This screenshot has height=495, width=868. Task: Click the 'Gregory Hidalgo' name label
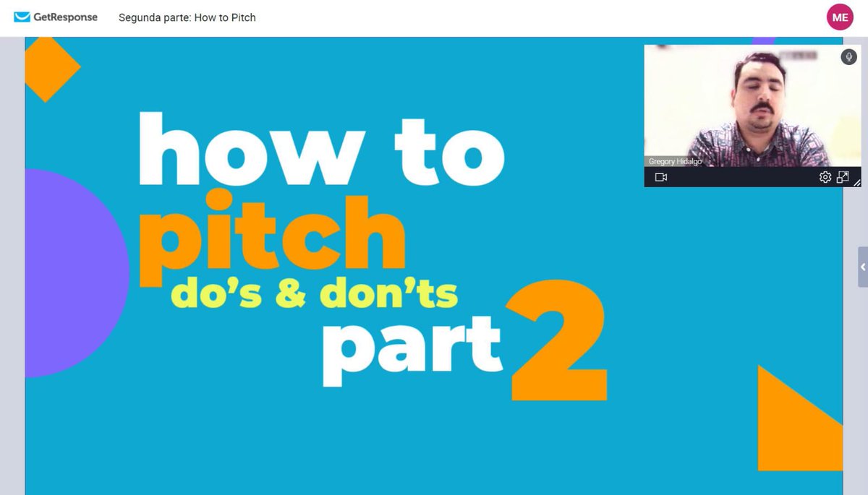[x=675, y=162]
